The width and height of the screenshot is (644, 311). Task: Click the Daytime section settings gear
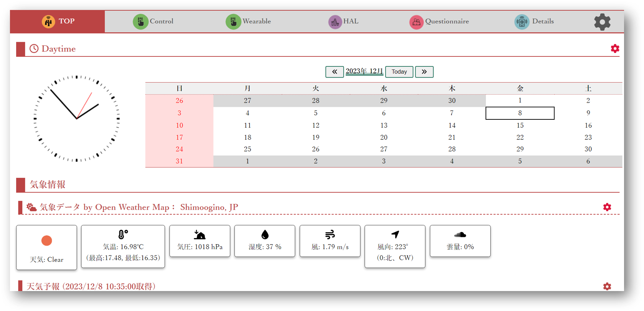(615, 49)
